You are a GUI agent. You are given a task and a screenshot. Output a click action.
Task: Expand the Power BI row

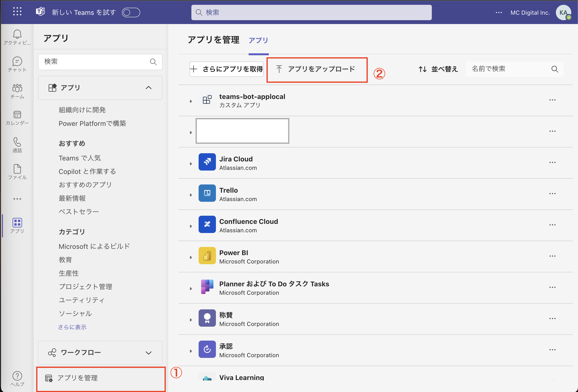(x=191, y=257)
